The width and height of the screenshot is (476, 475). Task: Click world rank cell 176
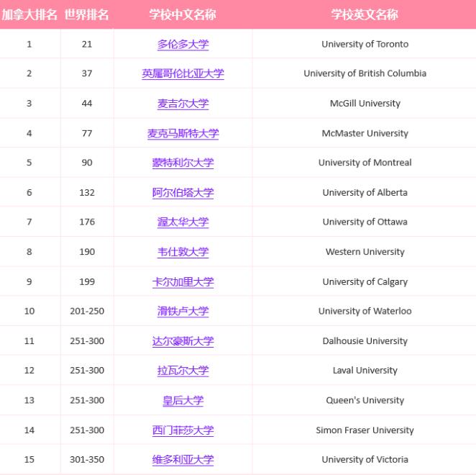pyautogui.click(x=87, y=222)
